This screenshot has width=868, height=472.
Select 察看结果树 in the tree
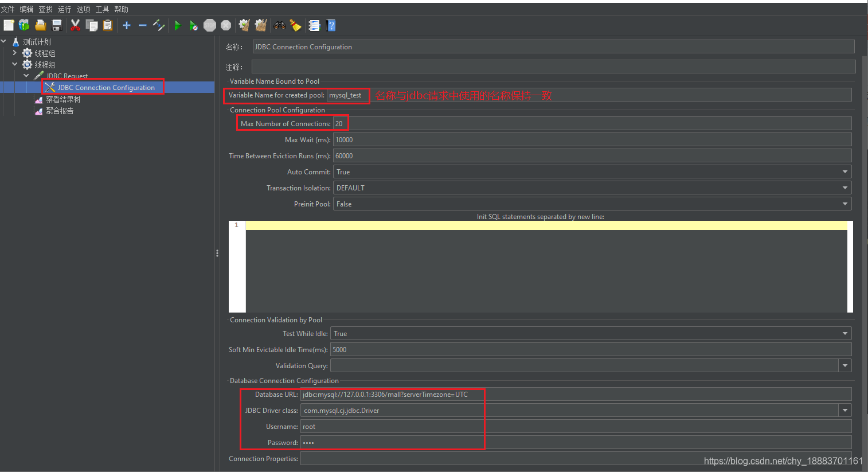pyautogui.click(x=63, y=99)
